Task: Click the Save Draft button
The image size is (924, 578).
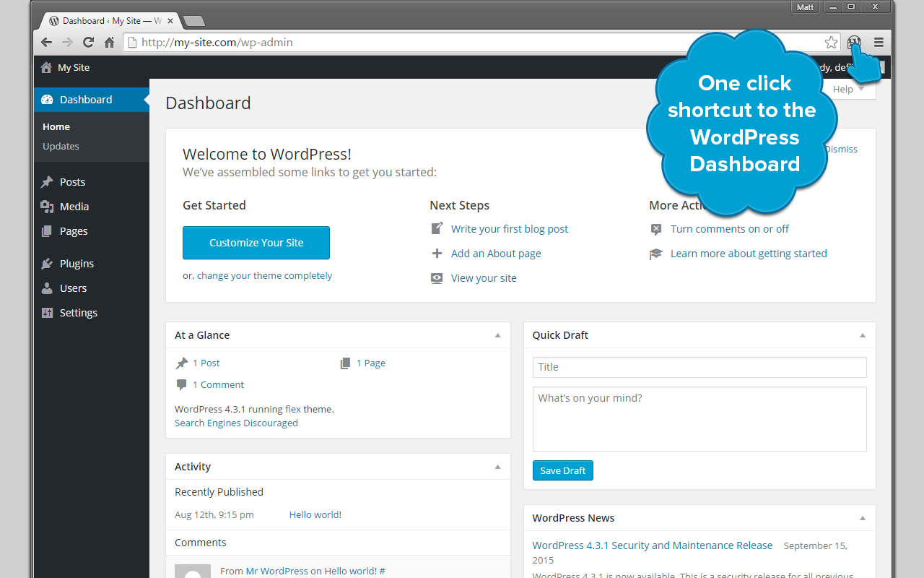Action: point(563,470)
